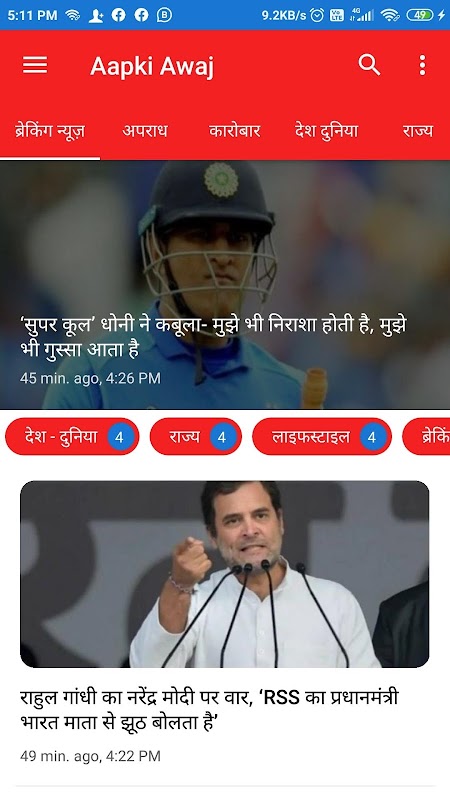Tap the देश - दुनिया category chip

point(72,437)
